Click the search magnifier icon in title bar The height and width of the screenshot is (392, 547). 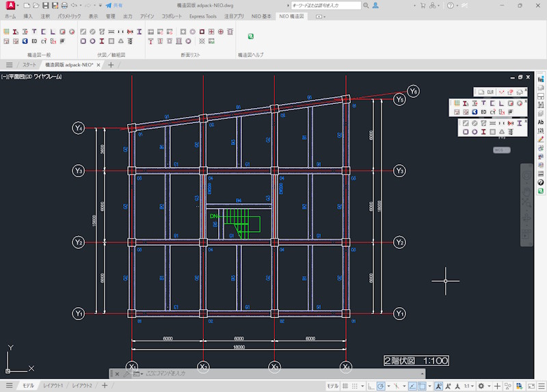pos(366,5)
